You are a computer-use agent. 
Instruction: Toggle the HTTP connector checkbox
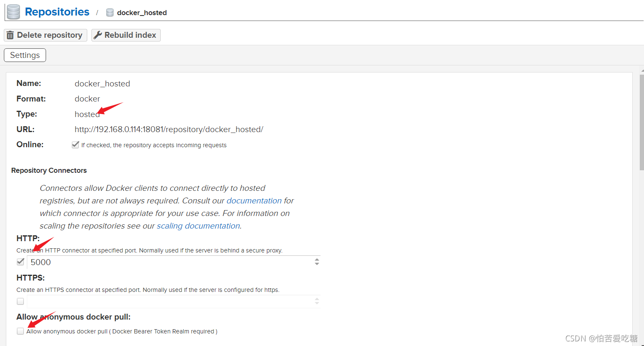click(x=20, y=262)
